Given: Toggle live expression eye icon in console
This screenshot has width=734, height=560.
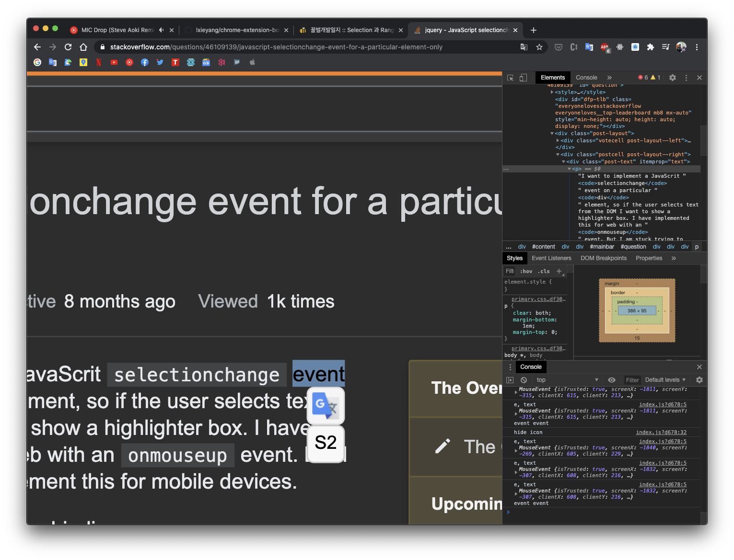Looking at the screenshot, I should coord(612,380).
